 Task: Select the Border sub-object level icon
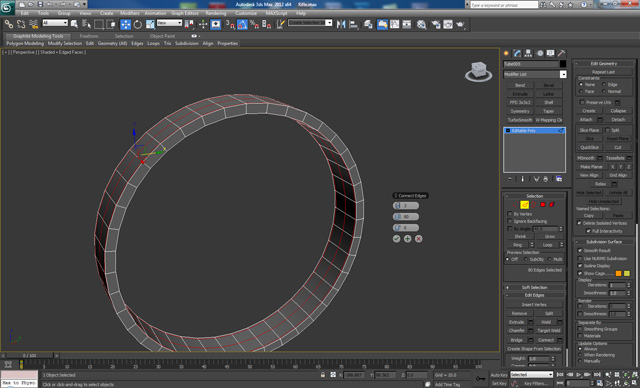pos(533,205)
